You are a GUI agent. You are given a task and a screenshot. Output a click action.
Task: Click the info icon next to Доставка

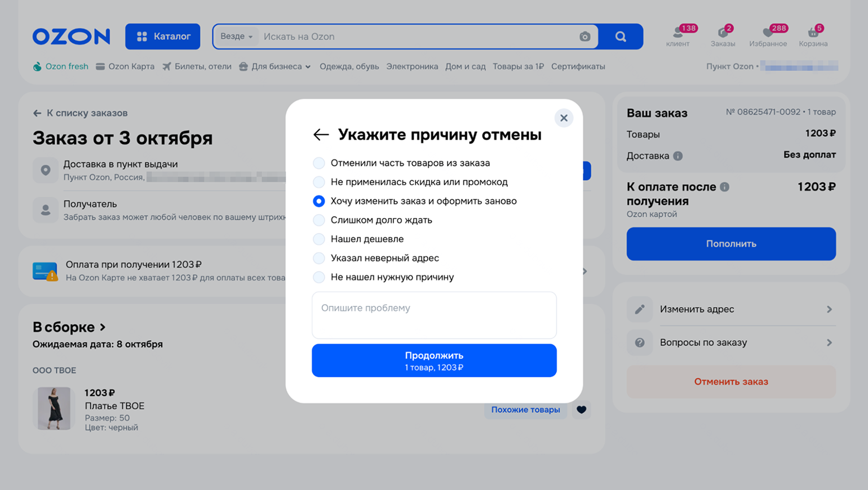(677, 156)
